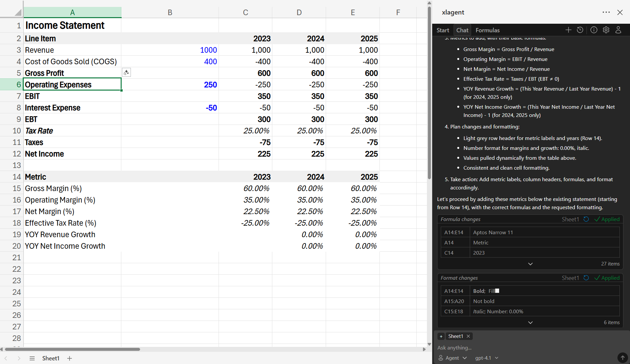Select the blue -50 Interest Expense cell
This screenshot has width=630, height=364.
coord(170,107)
